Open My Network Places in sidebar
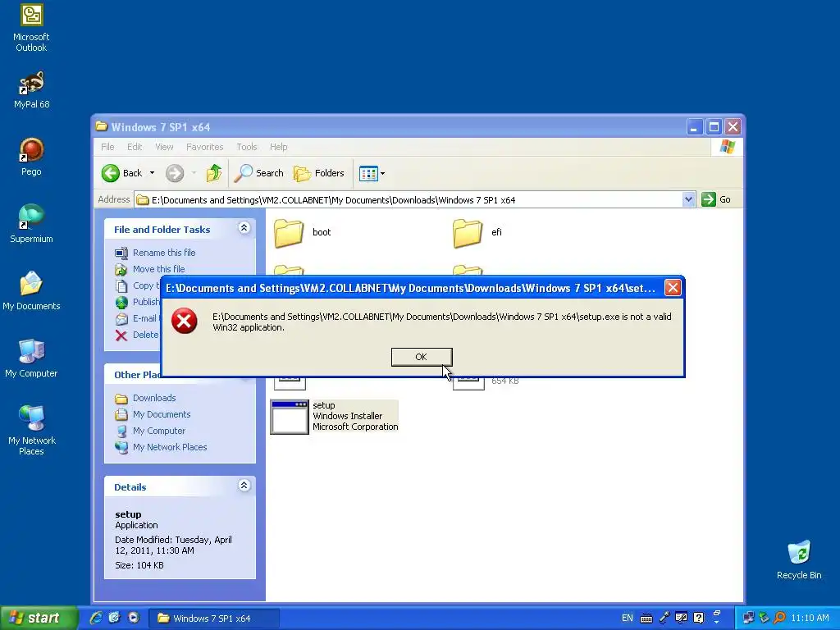 [x=170, y=447]
